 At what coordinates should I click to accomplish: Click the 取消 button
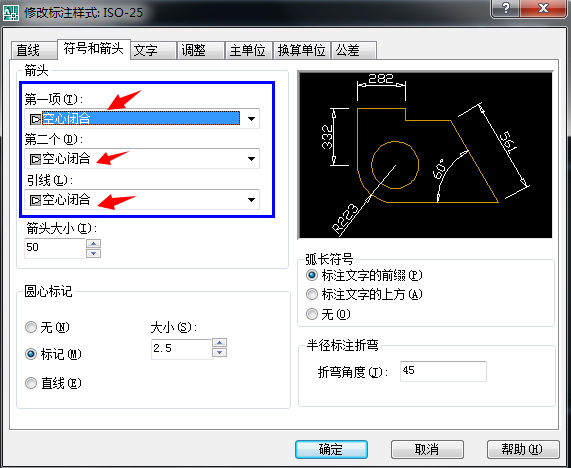click(427, 449)
